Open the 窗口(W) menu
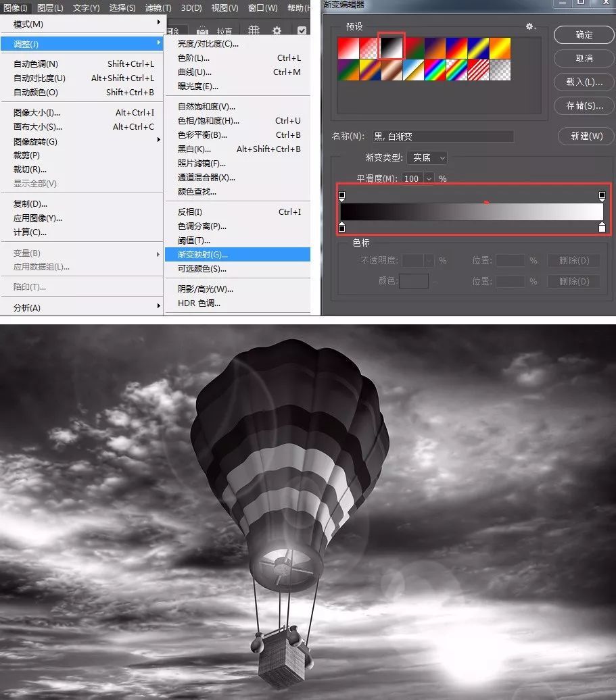This screenshot has height=700, width=616. pos(262,7)
